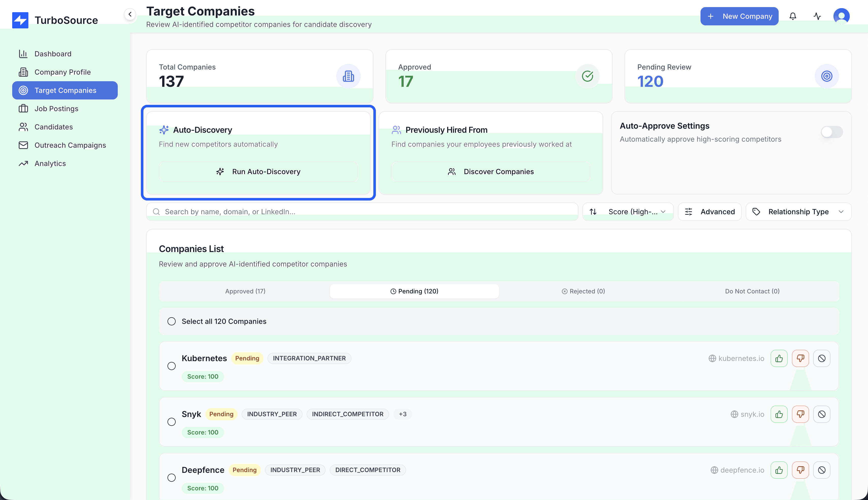868x500 pixels.
Task: Open Outreach Campaigns from sidebar
Action: point(70,145)
